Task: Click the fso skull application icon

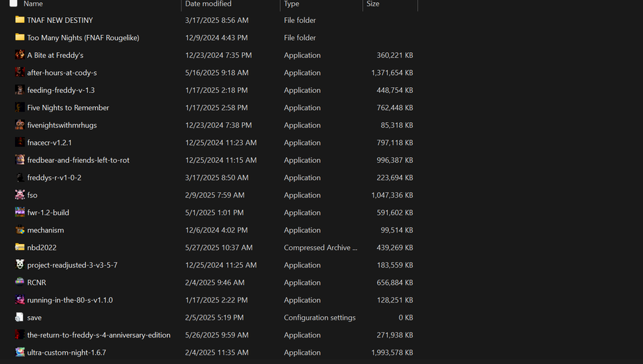Action: click(20, 195)
